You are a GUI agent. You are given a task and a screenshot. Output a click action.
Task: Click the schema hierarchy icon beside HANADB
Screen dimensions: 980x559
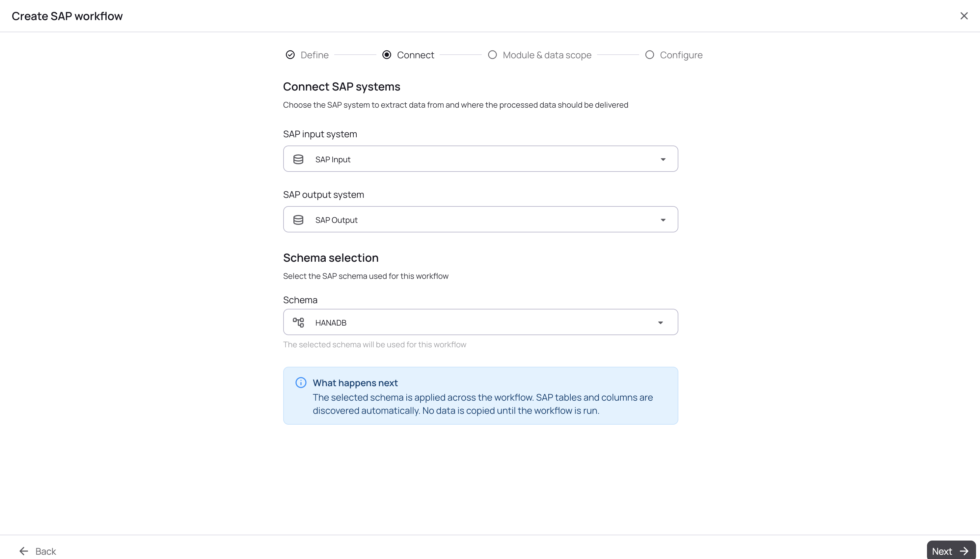[x=298, y=323]
